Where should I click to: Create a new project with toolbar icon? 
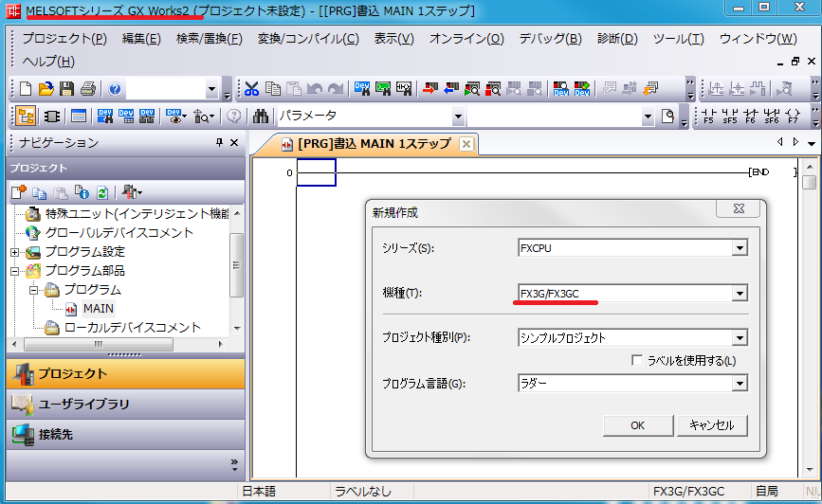[x=26, y=88]
